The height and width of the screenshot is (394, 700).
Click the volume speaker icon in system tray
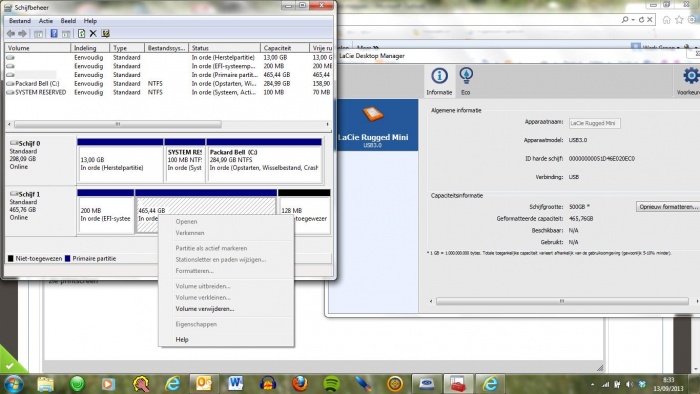[630, 384]
